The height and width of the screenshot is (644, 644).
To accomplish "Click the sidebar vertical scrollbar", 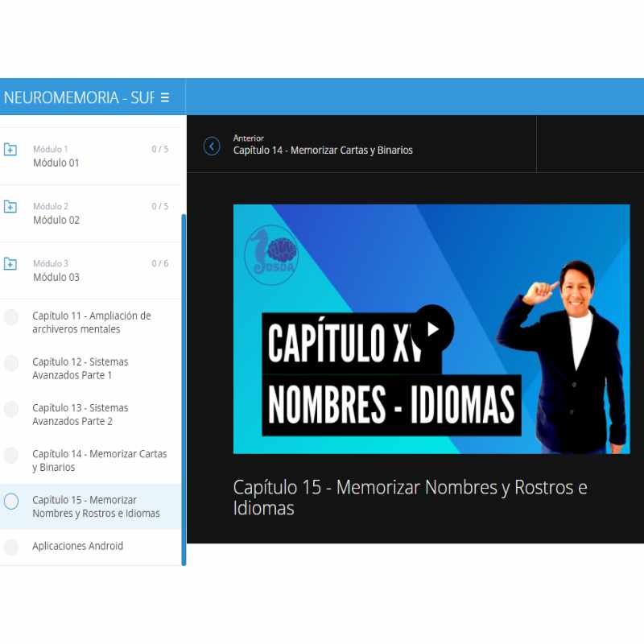I will pos(184,386).
